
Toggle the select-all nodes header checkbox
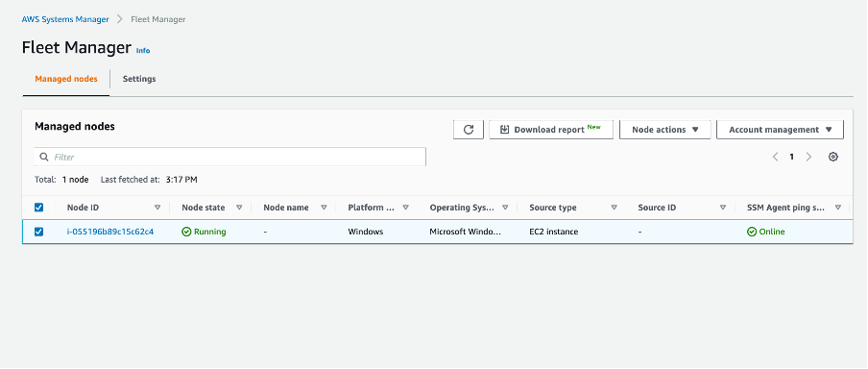click(x=38, y=208)
